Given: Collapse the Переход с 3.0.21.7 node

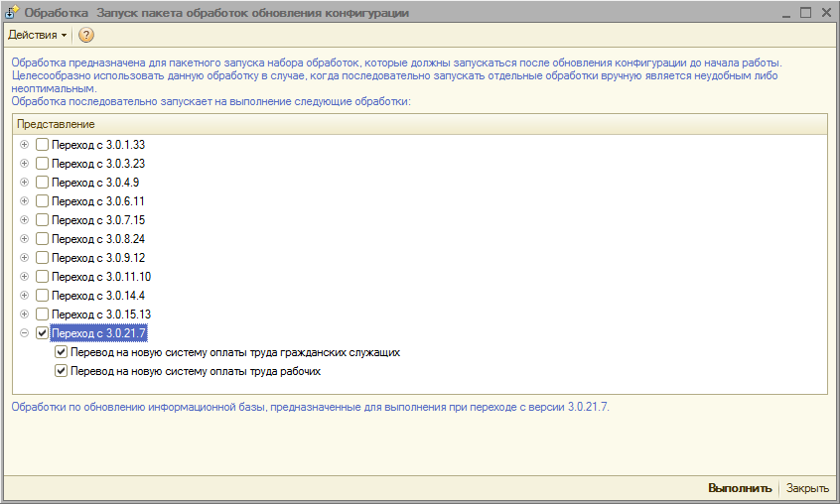Looking at the screenshot, I should tap(25, 333).
